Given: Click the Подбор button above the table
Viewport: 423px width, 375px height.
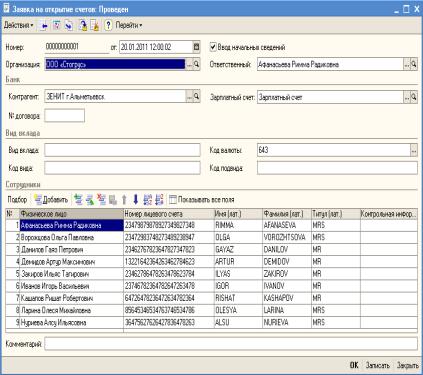Looking at the screenshot, I should pos(17,200).
